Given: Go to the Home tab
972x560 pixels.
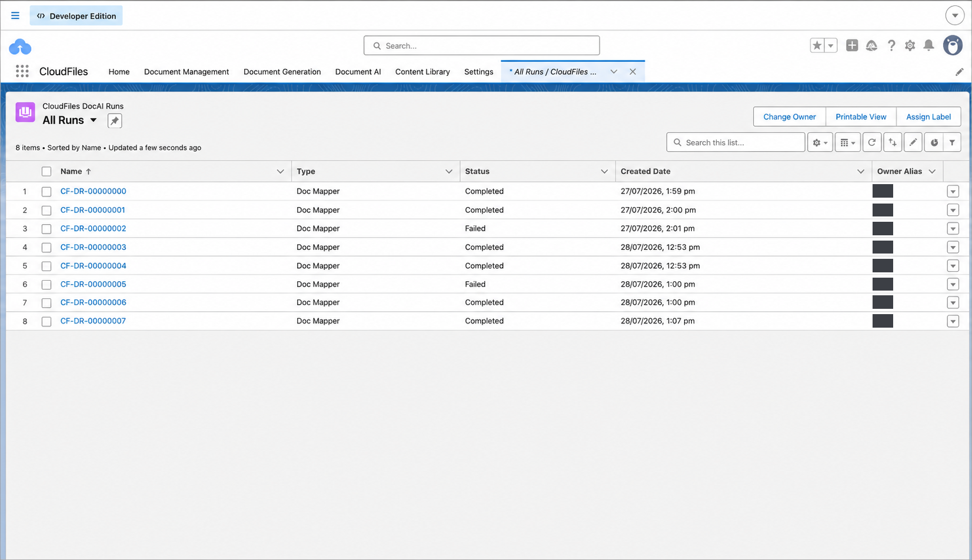Looking at the screenshot, I should coord(119,72).
